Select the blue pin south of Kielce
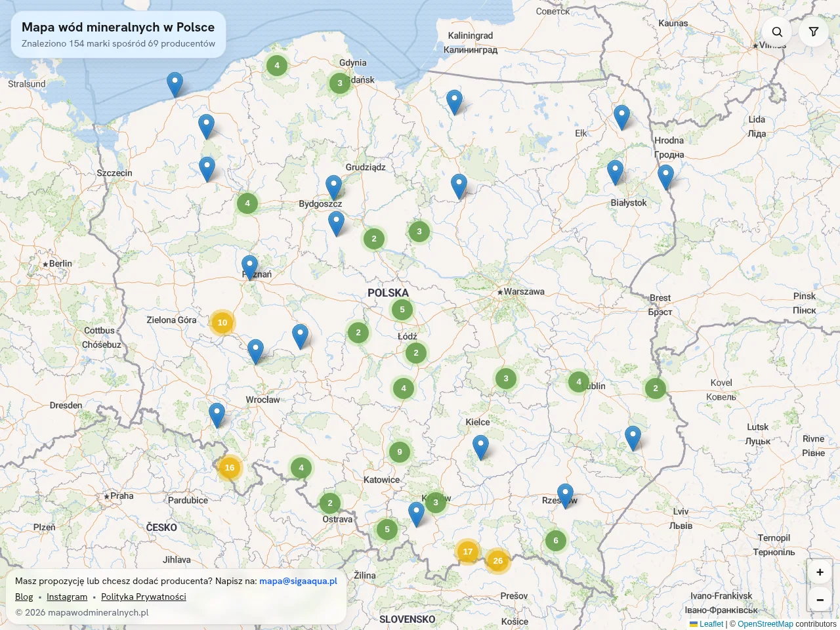 480,448
